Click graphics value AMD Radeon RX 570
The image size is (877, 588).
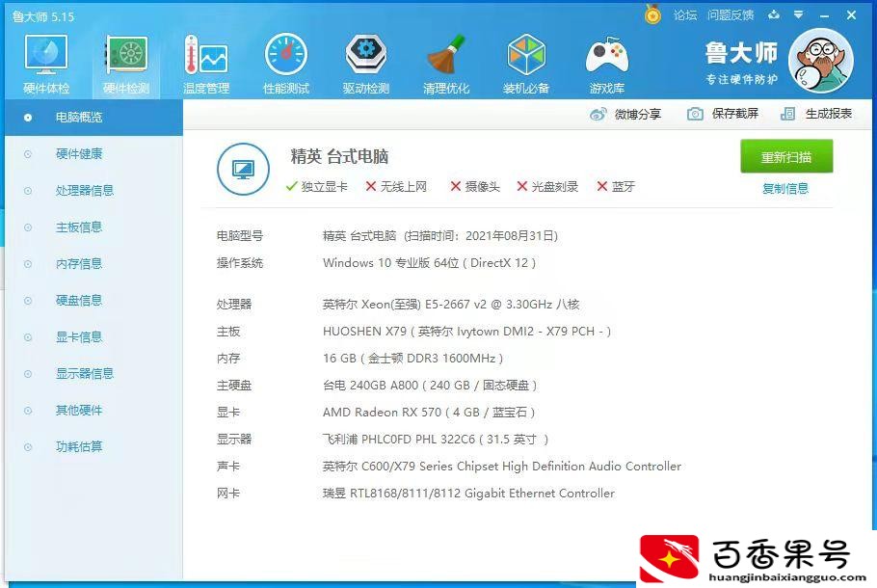click(429, 413)
